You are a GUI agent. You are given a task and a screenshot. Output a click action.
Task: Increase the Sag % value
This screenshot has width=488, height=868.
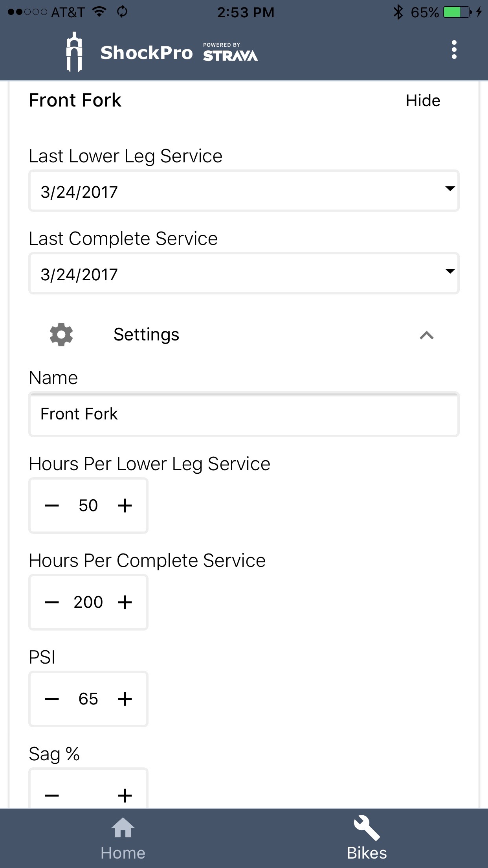tap(125, 795)
